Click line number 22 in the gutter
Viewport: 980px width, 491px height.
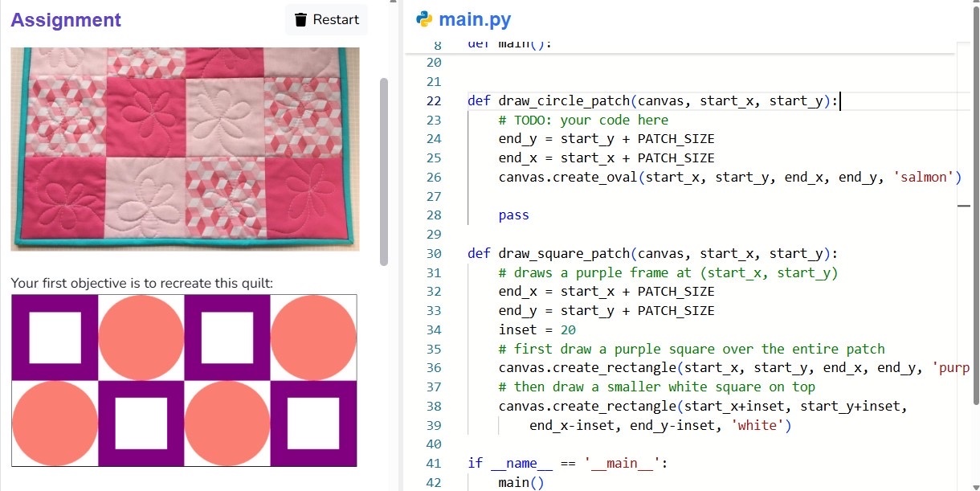click(x=434, y=100)
